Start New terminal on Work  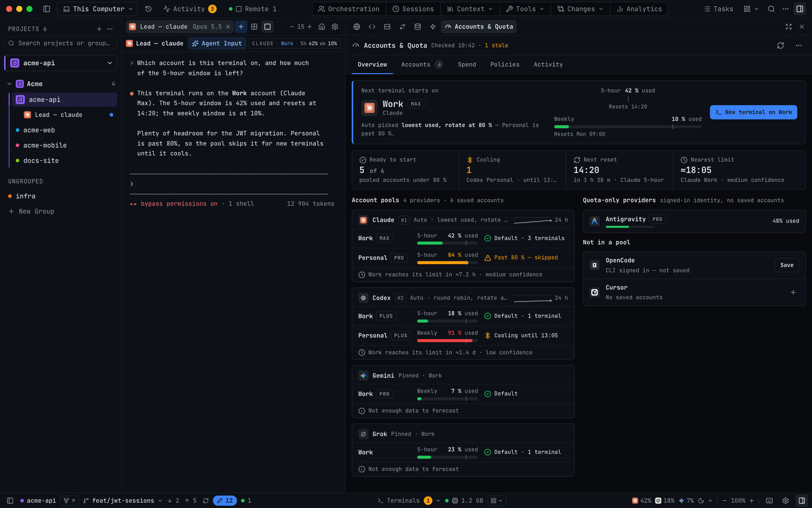[753, 112]
